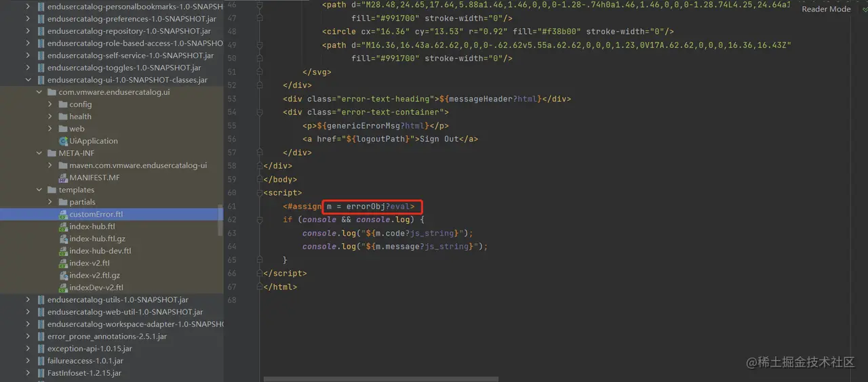Image resolution: width=868 pixels, height=382 pixels.
Task: Click 'error-text-heading' class name text
Action: click(x=386, y=99)
